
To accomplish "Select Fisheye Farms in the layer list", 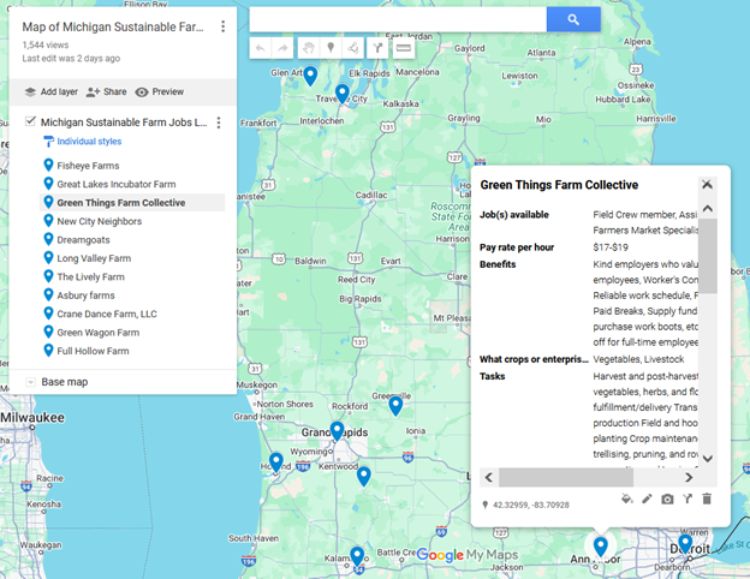I will tap(88, 166).
